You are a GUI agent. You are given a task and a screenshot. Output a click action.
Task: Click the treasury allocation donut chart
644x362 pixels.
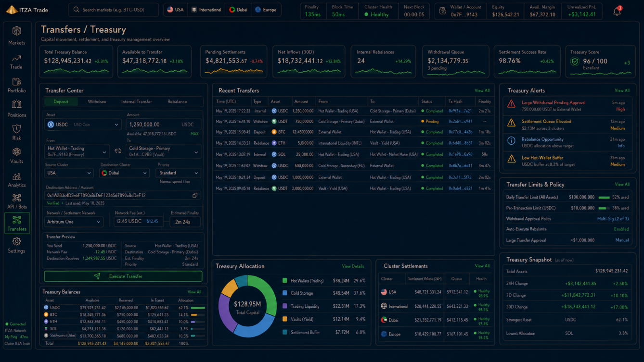coord(247,306)
